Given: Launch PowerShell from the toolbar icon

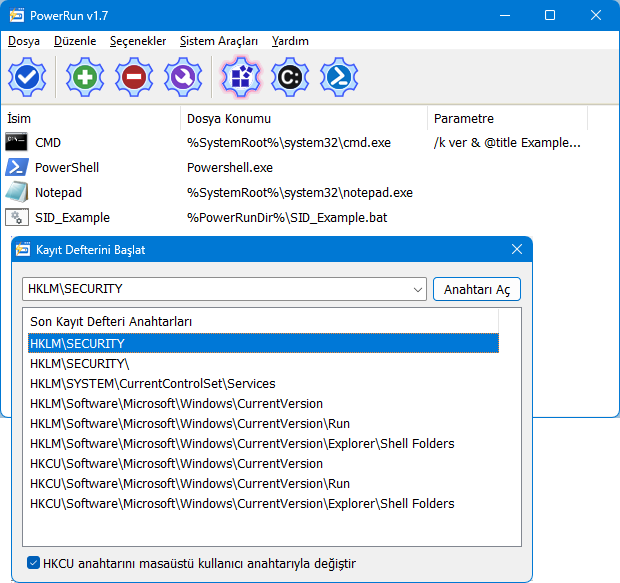Looking at the screenshot, I should click(x=339, y=77).
